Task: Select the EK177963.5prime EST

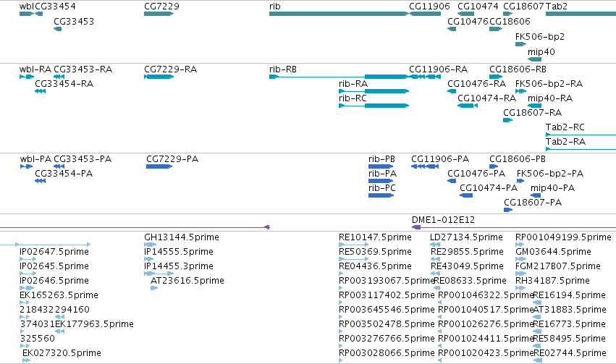Action: pos(59,331)
